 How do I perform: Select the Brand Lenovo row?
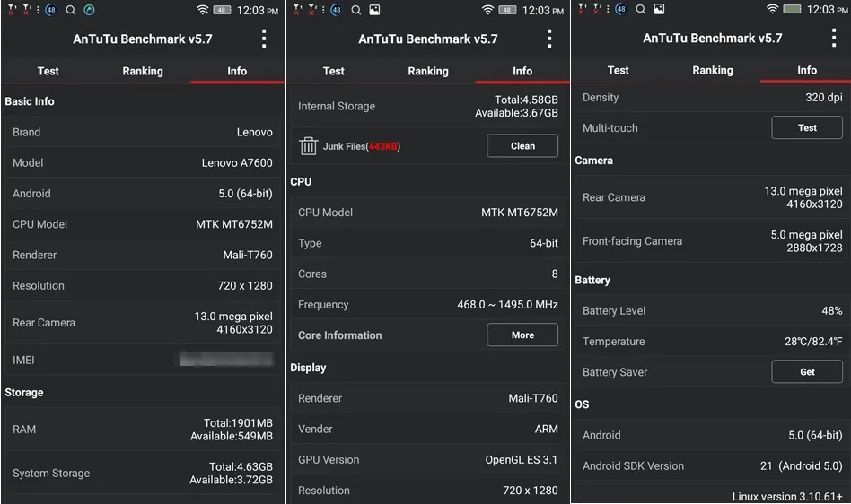pos(143,132)
